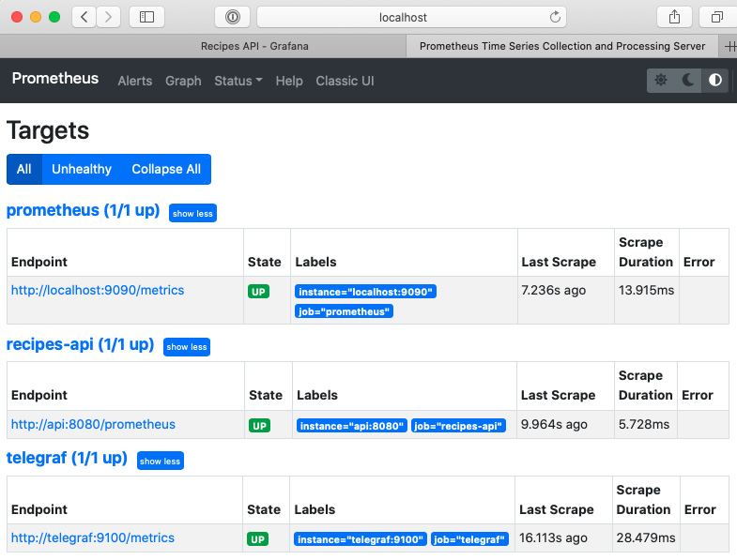
Task: Click the UP badge for api:8080
Action: pos(259,426)
